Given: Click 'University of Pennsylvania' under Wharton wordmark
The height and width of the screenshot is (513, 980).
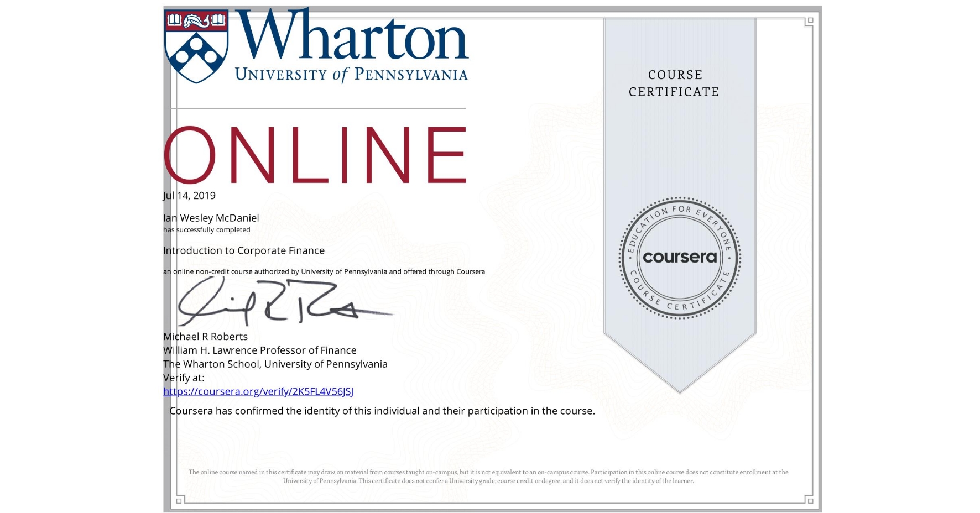Looking at the screenshot, I should (x=352, y=75).
